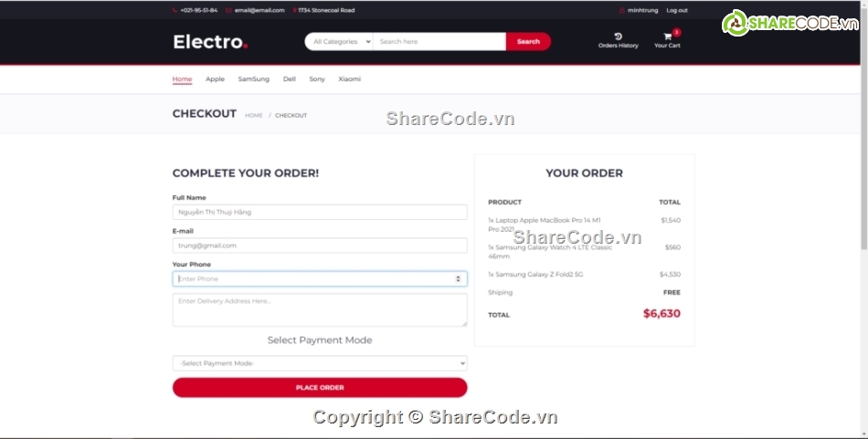Go to the Home menu item

[x=182, y=79]
